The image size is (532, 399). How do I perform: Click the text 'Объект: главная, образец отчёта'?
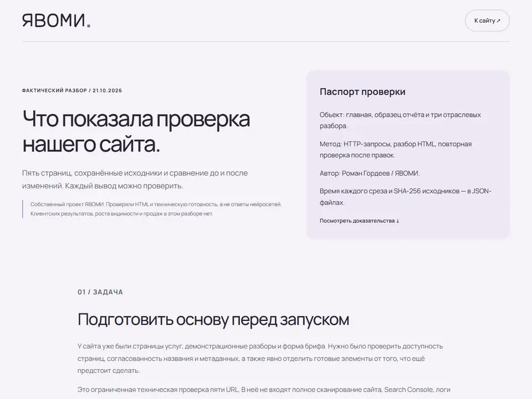[400, 120]
